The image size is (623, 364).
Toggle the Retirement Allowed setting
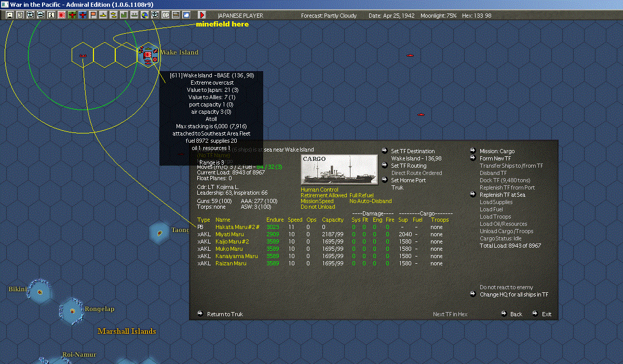[323, 195]
